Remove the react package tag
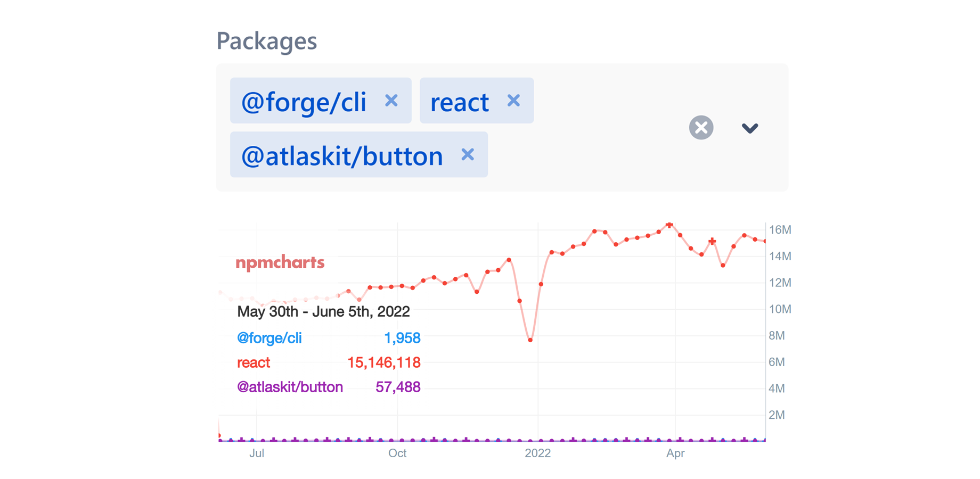Viewport: 980px width, 479px height. (x=513, y=101)
